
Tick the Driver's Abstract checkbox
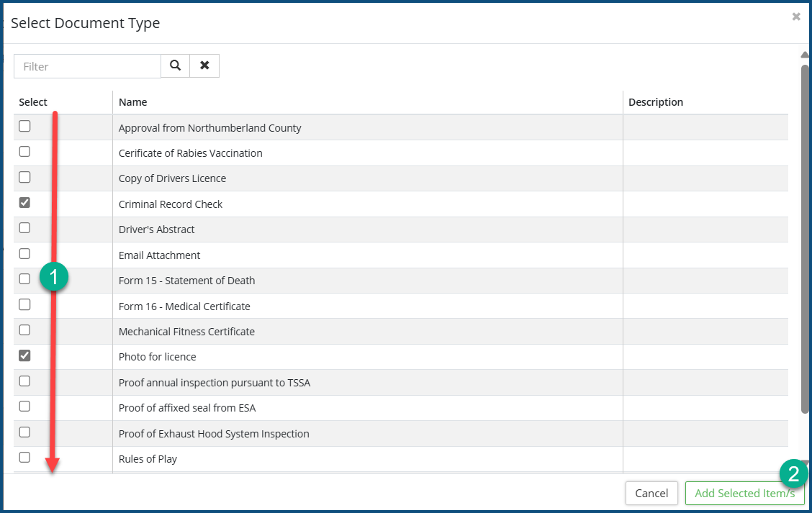[24, 228]
